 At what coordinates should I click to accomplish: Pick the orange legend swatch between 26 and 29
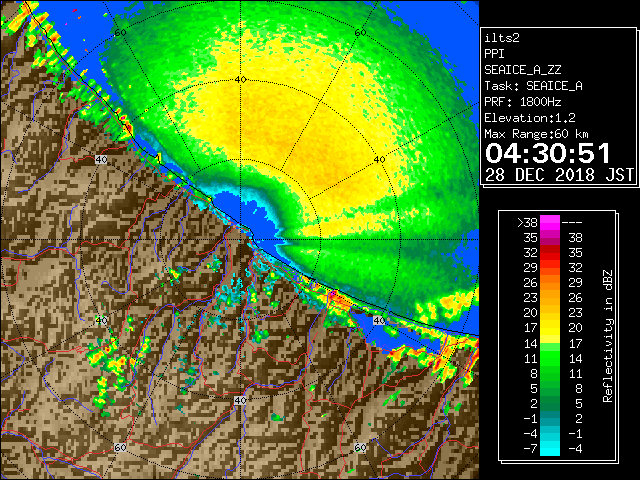pyautogui.click(x=550, y=283)
